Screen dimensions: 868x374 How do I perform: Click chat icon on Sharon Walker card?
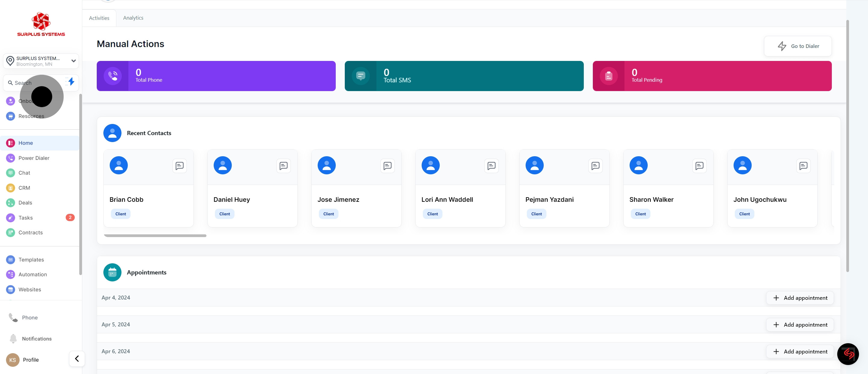tap(699, 166)
